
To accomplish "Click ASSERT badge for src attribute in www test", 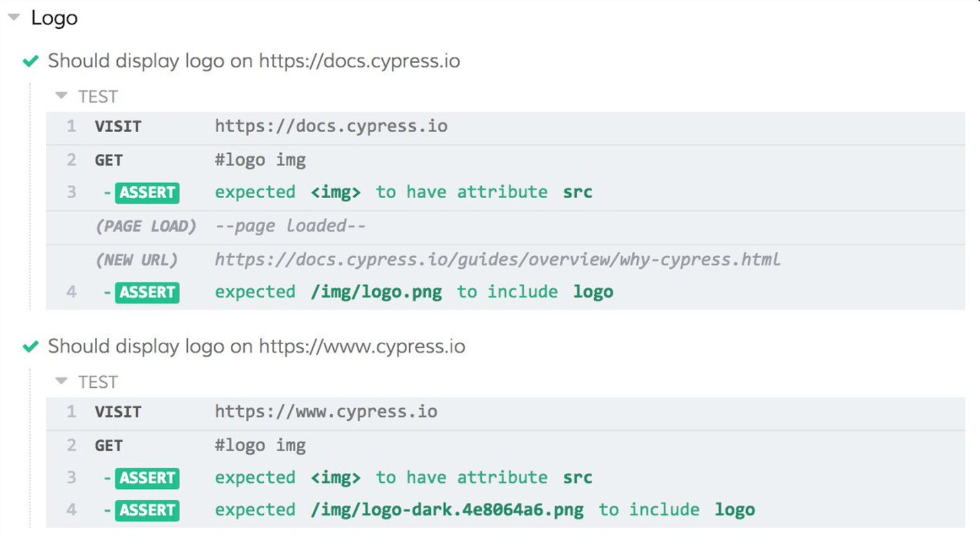I will click(147, 478).
